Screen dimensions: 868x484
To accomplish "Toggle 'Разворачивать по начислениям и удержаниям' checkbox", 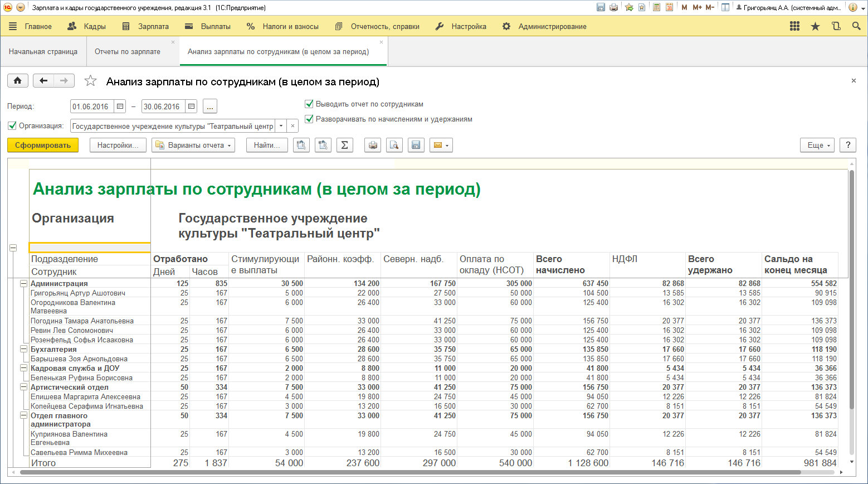I will pyautogui.click(x=309, y=119).
